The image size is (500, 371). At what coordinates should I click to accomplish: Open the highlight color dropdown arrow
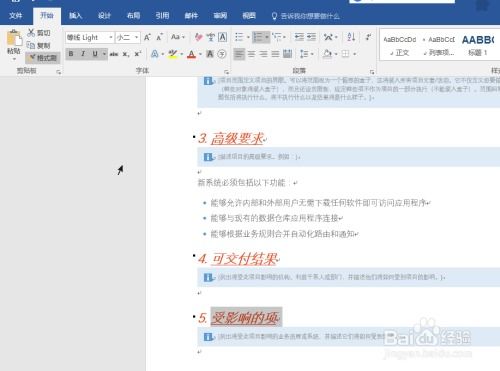(182, 54)
